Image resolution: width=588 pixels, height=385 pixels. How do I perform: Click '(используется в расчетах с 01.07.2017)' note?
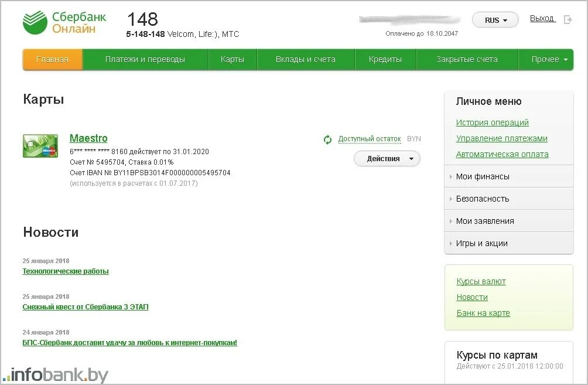coord(134,183)
